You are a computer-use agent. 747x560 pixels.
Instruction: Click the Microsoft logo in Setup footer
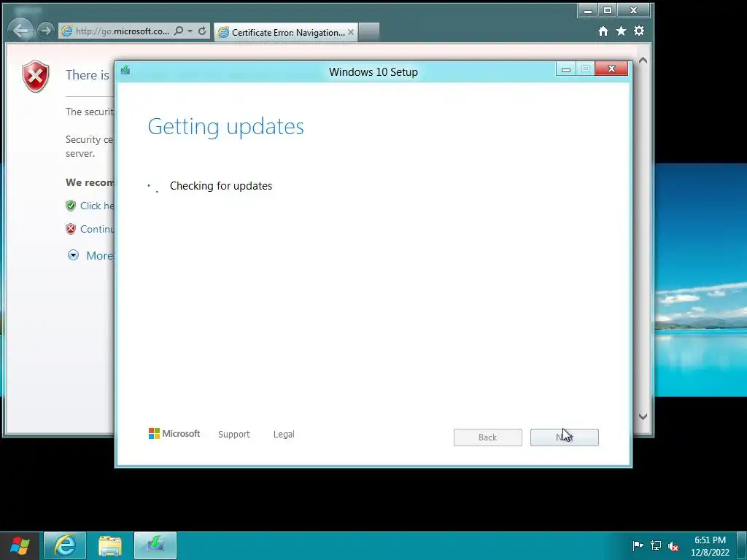tap(174, 434)
